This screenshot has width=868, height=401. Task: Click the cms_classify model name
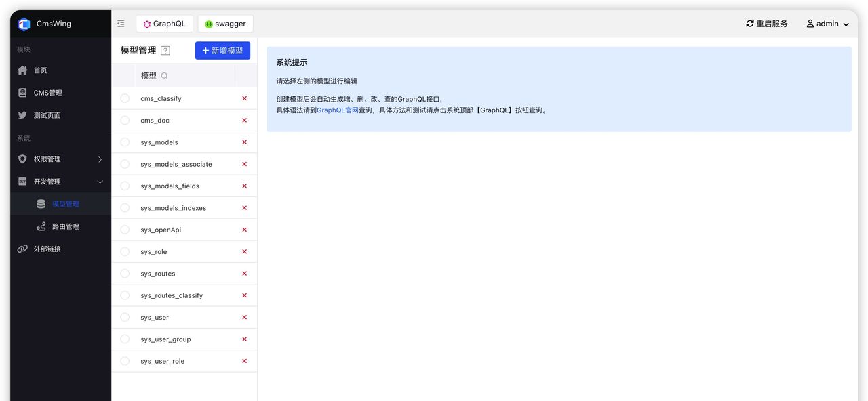click(161, 98)
